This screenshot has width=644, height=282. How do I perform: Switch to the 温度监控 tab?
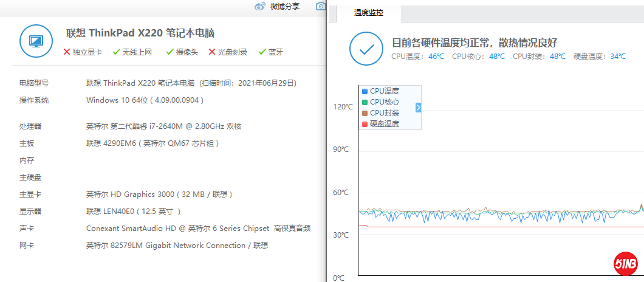coord(369,12)
